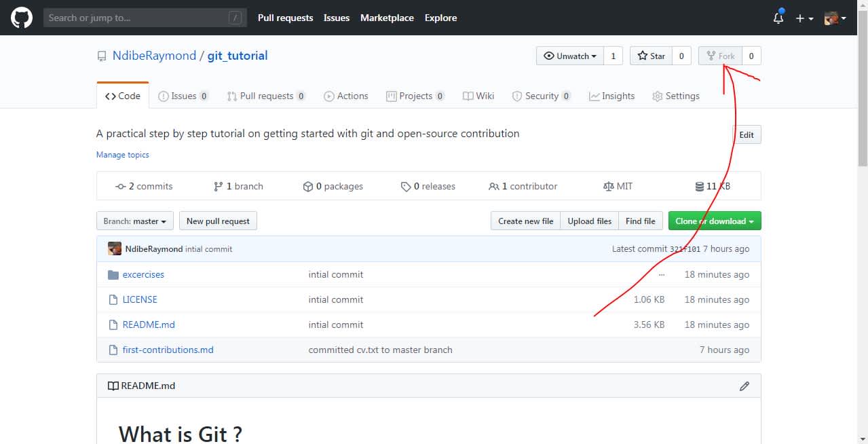View stargazers count next to Star
This screenshot has width=868, height=444.
click(x=681, y=56)
